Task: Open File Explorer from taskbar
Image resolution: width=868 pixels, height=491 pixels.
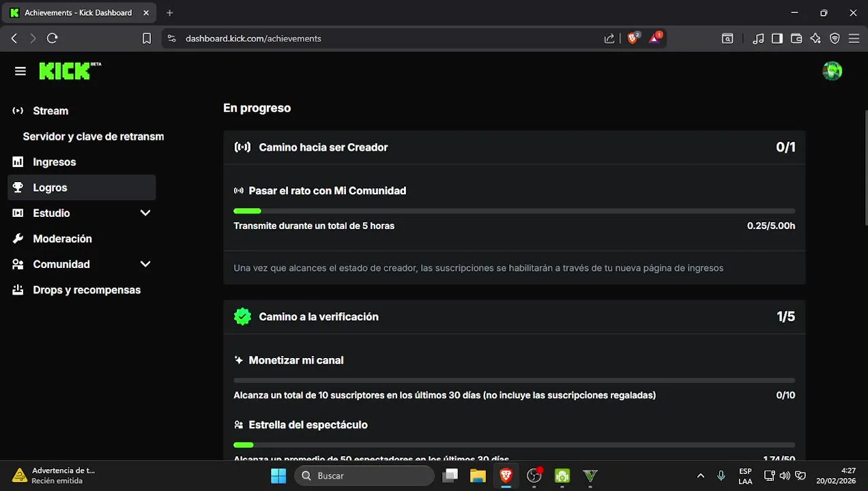Action: coord(477,475)
